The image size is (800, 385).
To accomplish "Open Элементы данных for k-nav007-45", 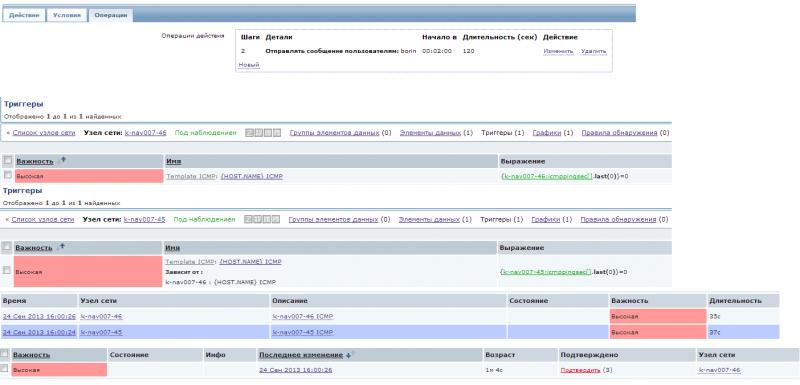I will click(429, 219).
